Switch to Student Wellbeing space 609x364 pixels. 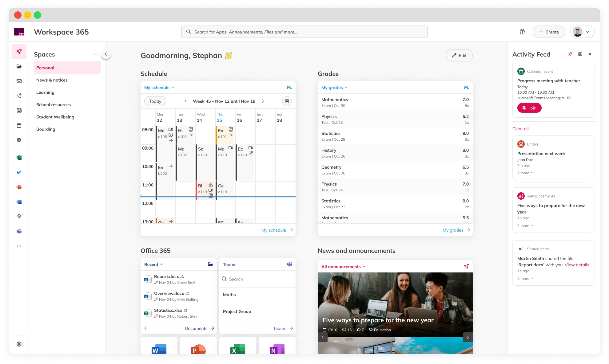[55, 117]
